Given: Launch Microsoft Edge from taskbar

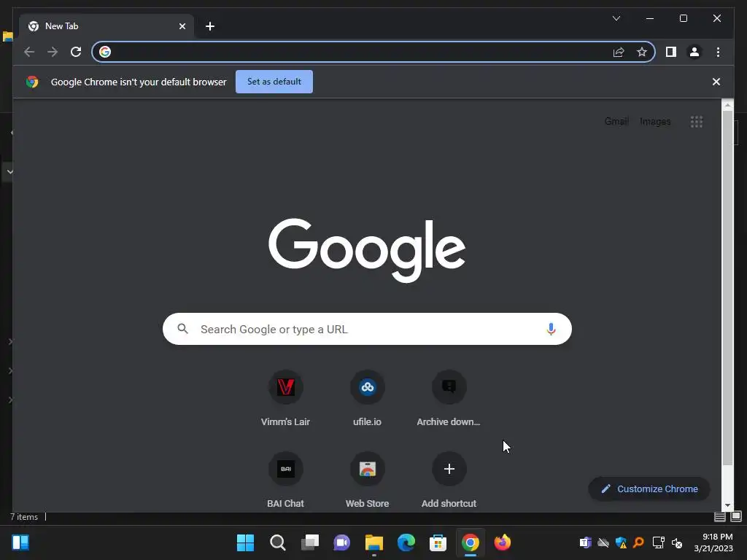Looking at the screenshot, I should click(x=406, y=542).
